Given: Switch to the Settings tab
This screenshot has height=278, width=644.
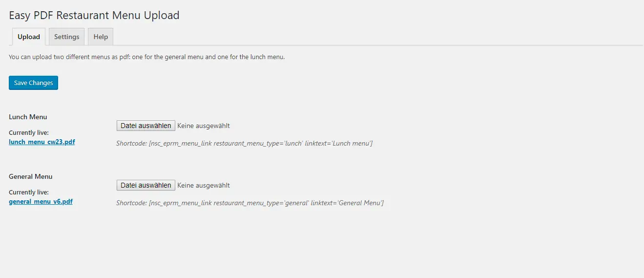Looking at the screenshot, I should 66,37.
